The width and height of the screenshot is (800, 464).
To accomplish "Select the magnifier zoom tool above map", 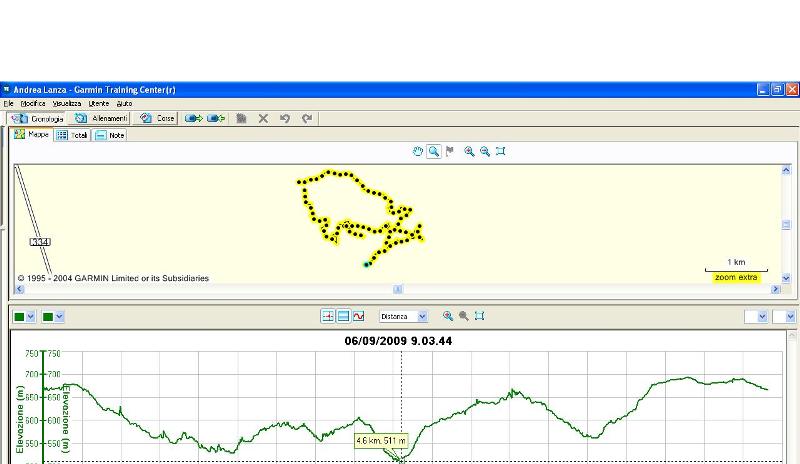I will point(434,152).
